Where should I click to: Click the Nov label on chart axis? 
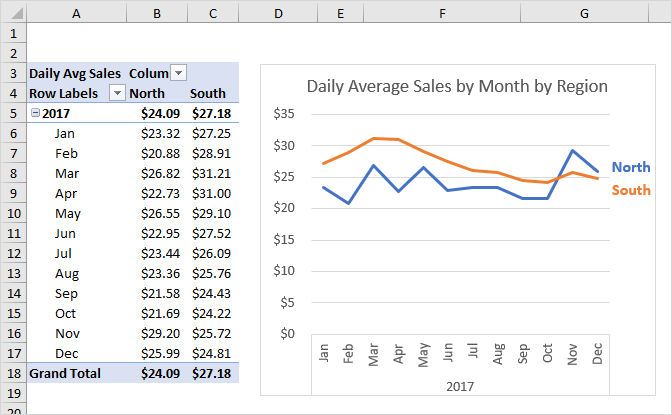pyautogui.click(x=572, y=355)
